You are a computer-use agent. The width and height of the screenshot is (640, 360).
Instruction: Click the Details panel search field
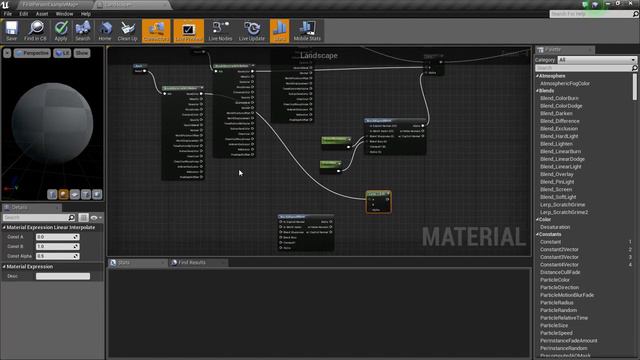[x=37, y=218]
